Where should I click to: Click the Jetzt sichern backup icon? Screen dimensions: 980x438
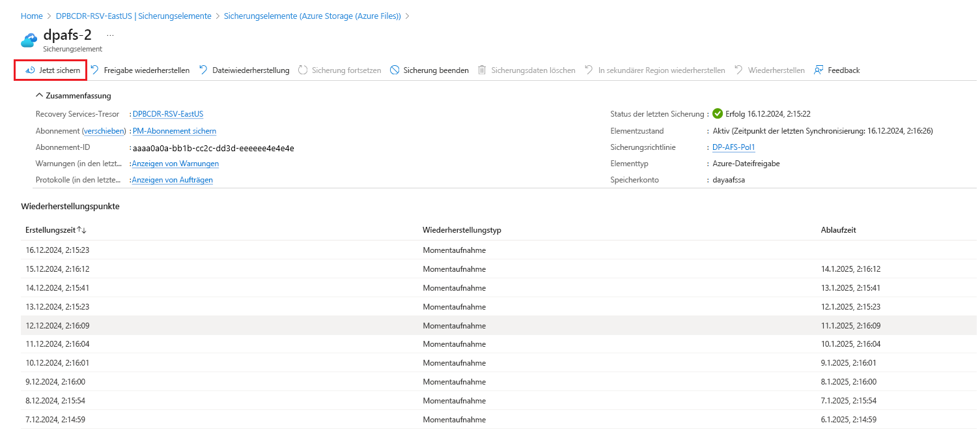[x=29, y=70]
